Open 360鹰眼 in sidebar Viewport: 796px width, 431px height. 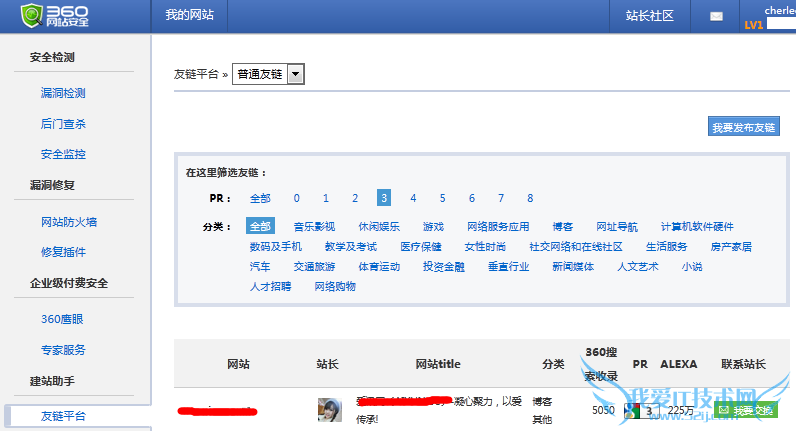[62, 319]
